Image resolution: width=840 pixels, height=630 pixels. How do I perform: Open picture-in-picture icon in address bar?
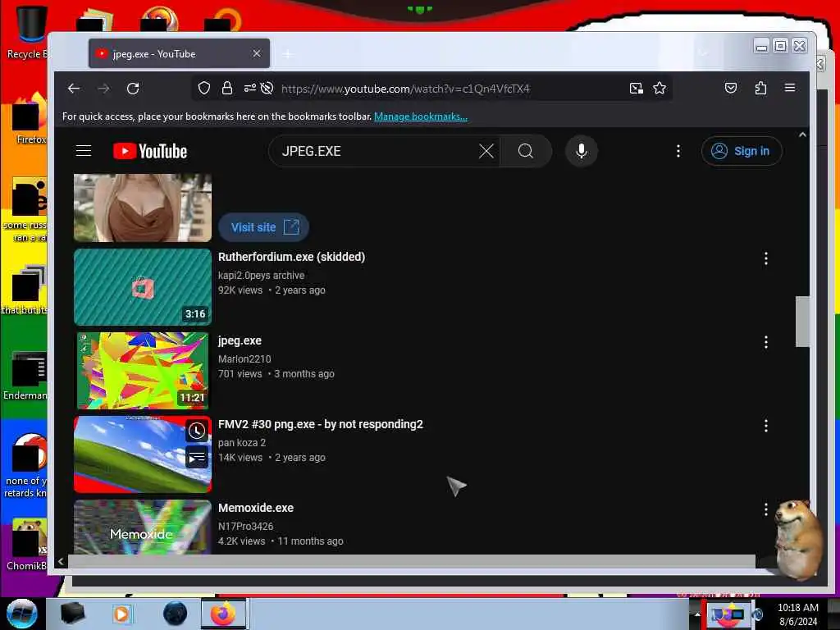(x=636, y=89)
